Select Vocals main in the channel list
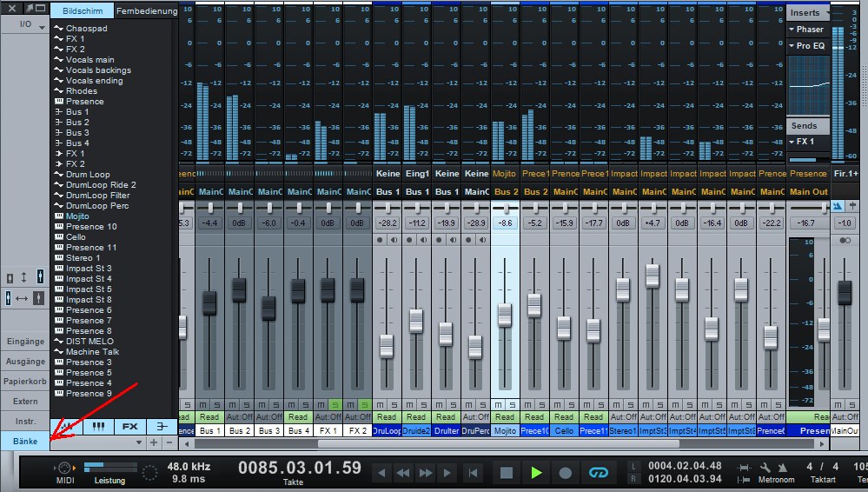Image resolution: width=868 pixels, height=492 pixels. point(89,59)
